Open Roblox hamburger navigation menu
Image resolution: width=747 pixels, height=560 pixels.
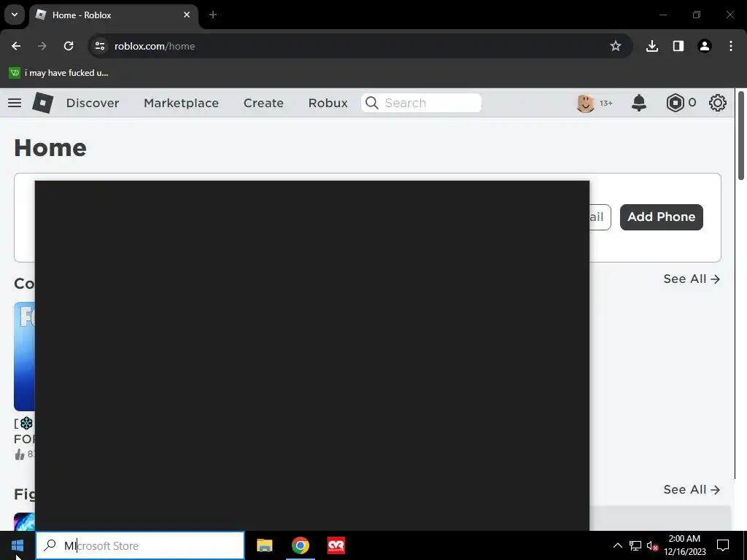coord(15,103)
